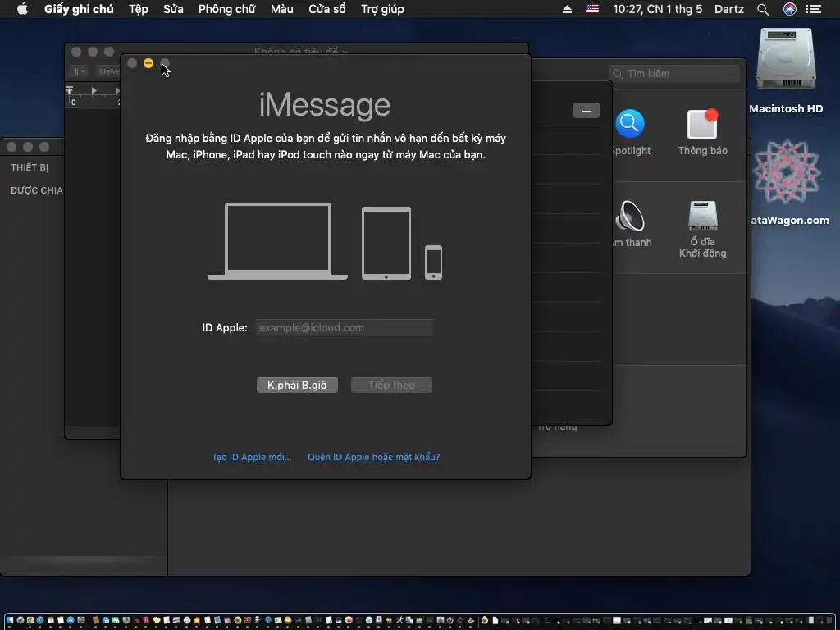This screenshot has height=630, width=840.
Task: Open the Ổ đĩa Khởi động preference pane
Action: (702, 230)
